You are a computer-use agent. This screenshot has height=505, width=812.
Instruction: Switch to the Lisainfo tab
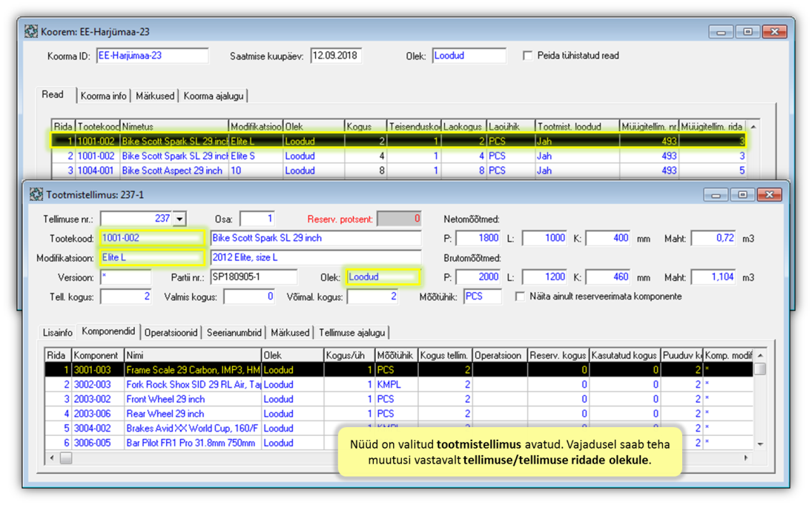click(58, 332)
